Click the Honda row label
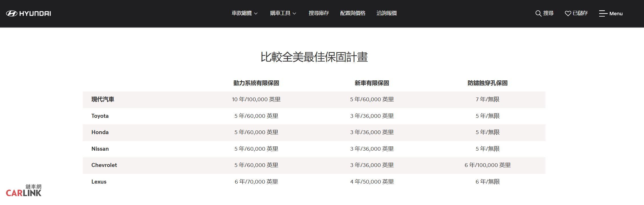The image size is (644, 205). pyautogui.click(x=100, y=132)
